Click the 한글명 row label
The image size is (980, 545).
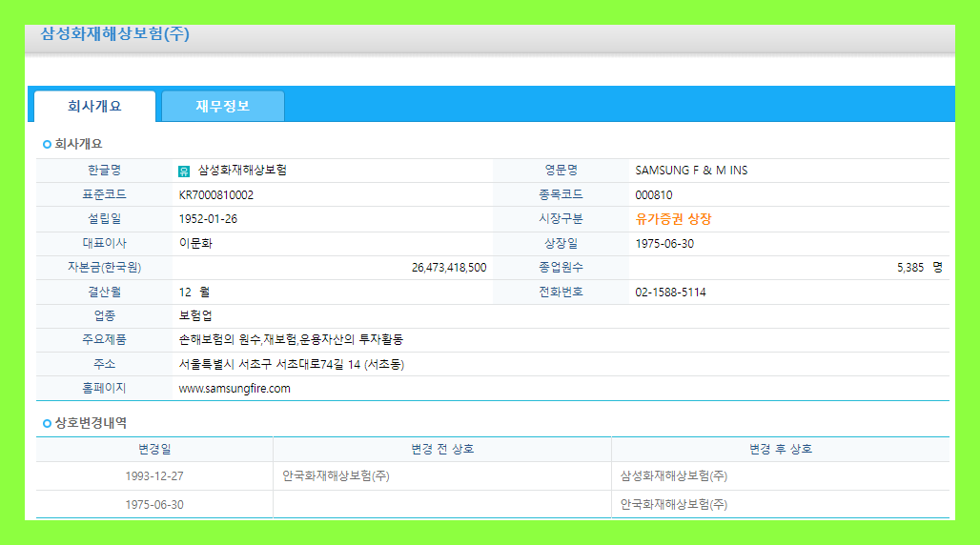[104, 171]
